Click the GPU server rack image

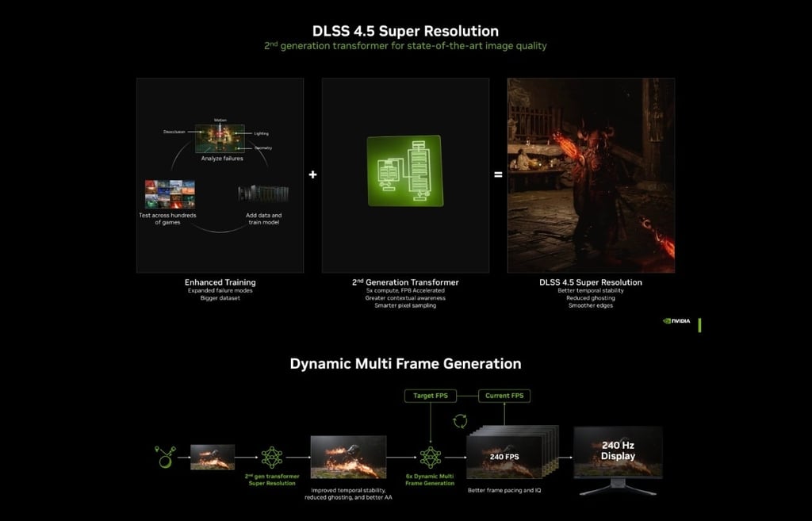pyautogui.click(x=263, y=193)
